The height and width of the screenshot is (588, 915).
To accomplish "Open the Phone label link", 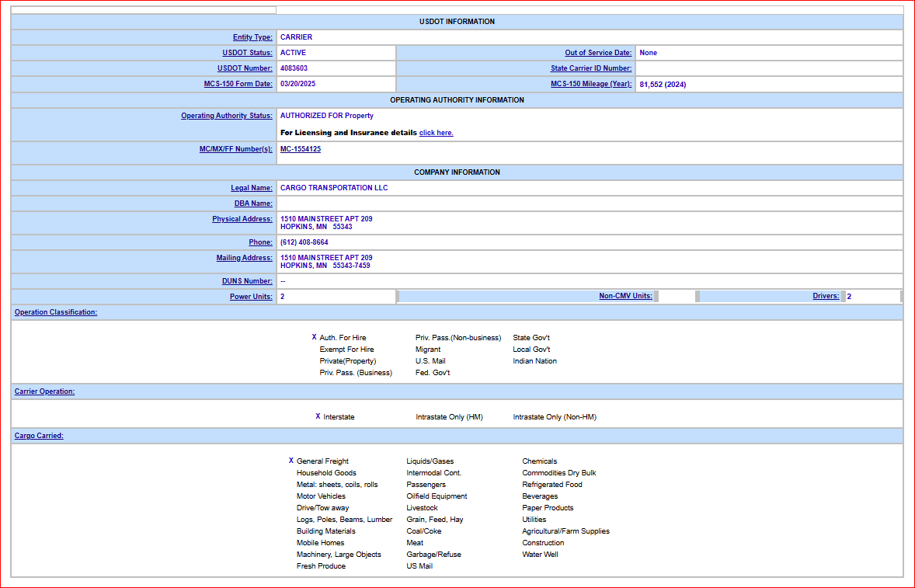I will click(260, 242).
